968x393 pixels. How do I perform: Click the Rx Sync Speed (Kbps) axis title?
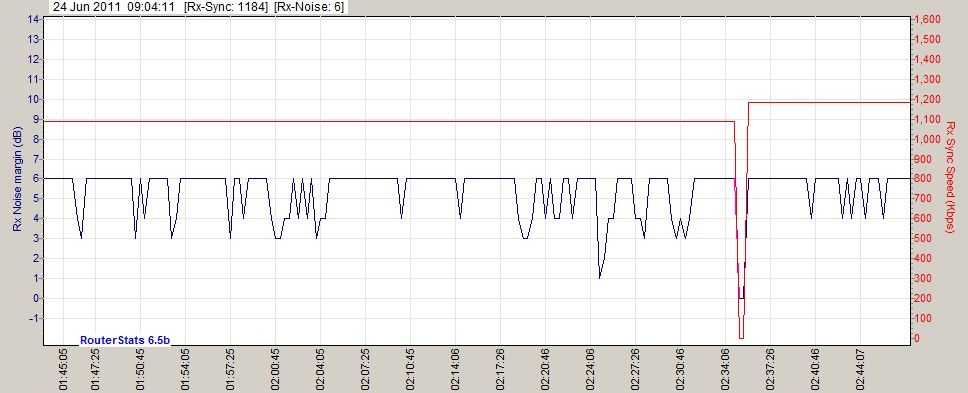coord(950,178)
